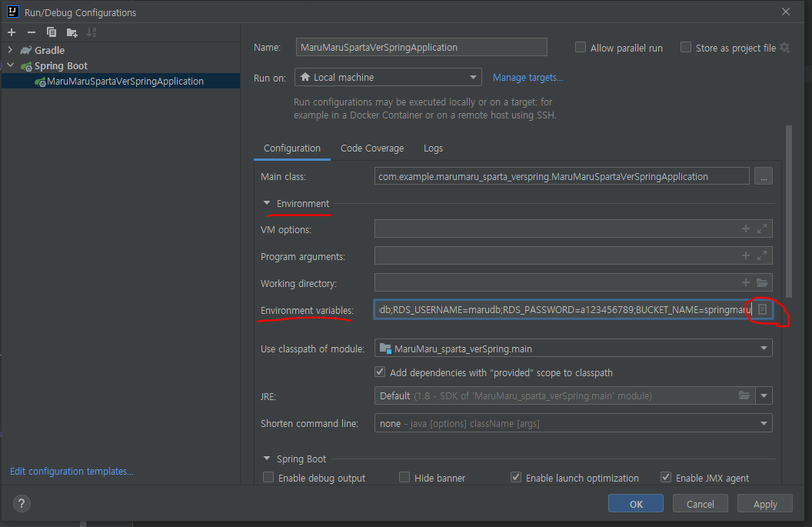Screen dimensions: 812x527
Task: Switch to the Configuration tab
Action: click(292, 148)
